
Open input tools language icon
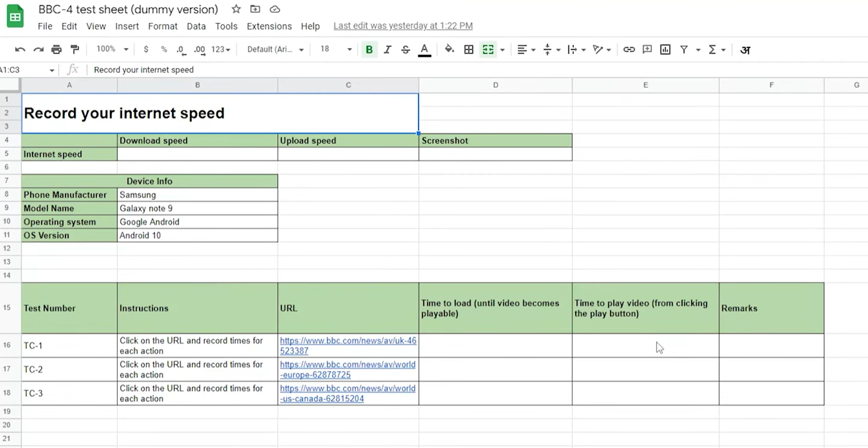coord(745,49)
